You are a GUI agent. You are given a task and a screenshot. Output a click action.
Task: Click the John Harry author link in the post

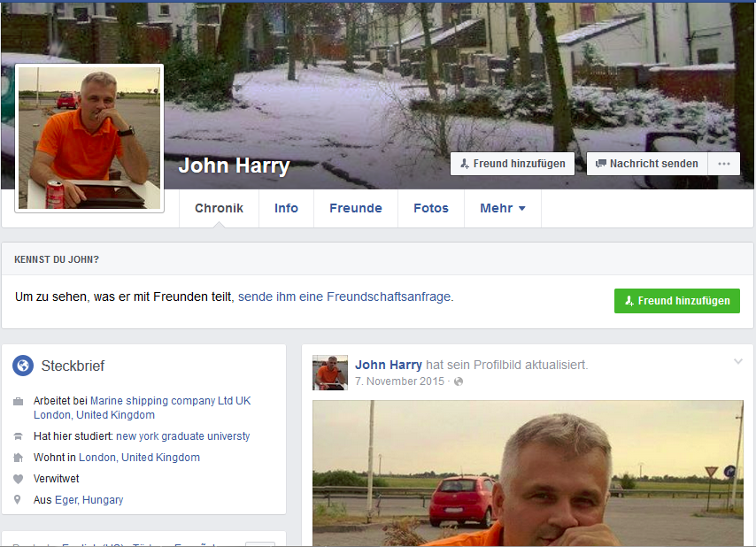click(x=389, y=365)
